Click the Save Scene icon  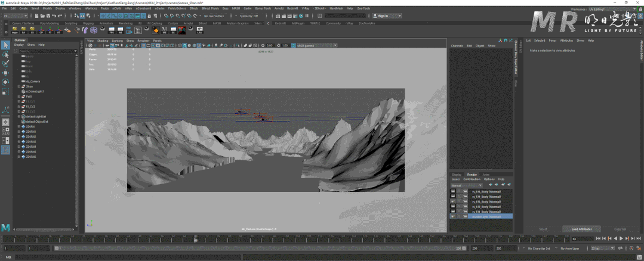48,16
